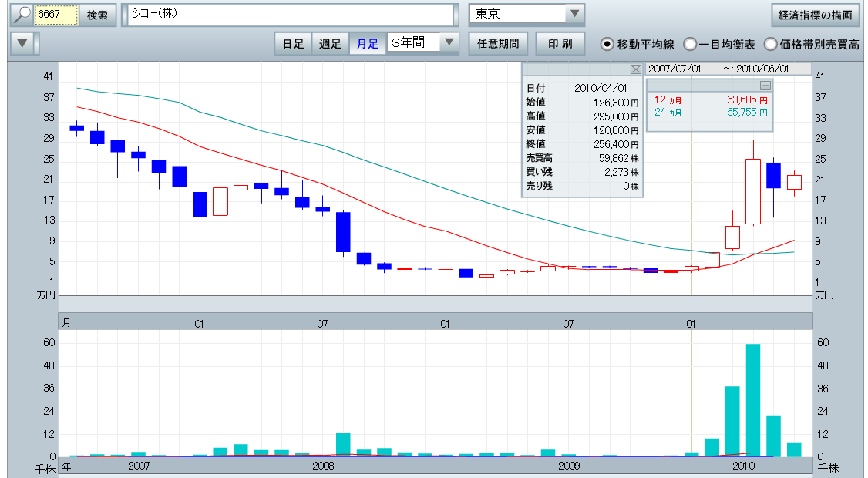
Task: Click the magnifying glass search icon
Action: click(22, 15)
